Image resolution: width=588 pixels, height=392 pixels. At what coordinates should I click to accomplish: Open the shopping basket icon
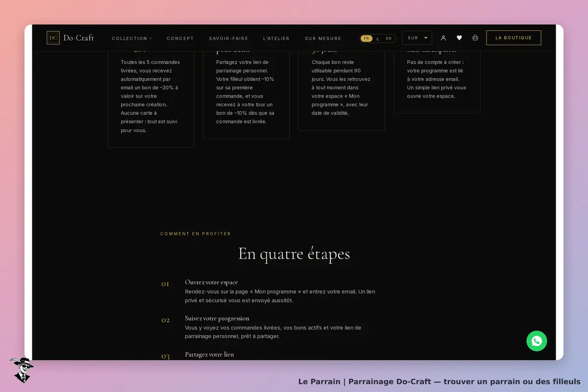point(475,38)
